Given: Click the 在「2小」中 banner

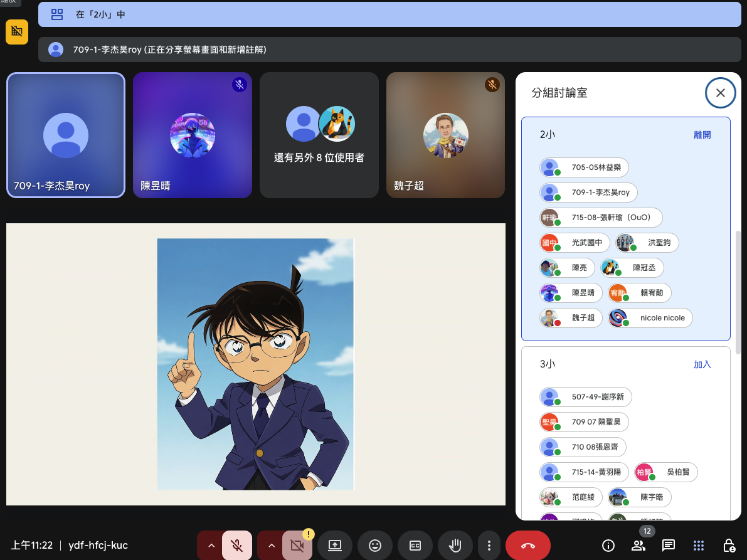Looking at the screenshot, I should pos(389,15).
